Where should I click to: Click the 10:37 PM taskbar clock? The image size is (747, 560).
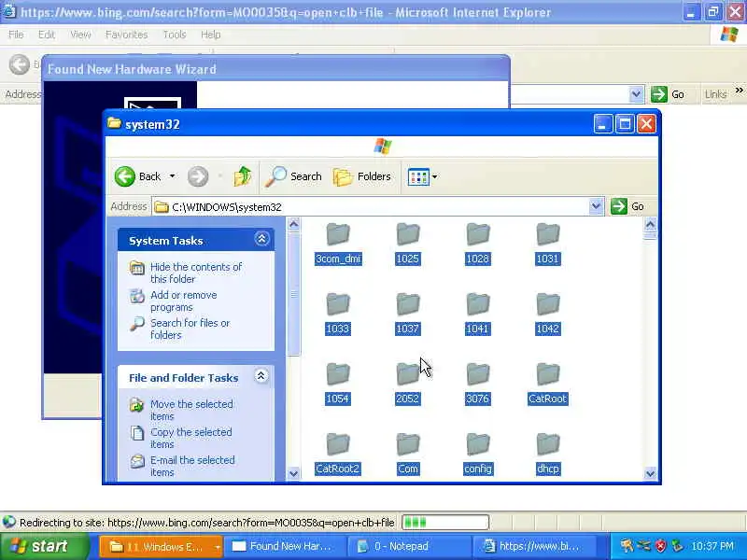click(x=712, y=546)
